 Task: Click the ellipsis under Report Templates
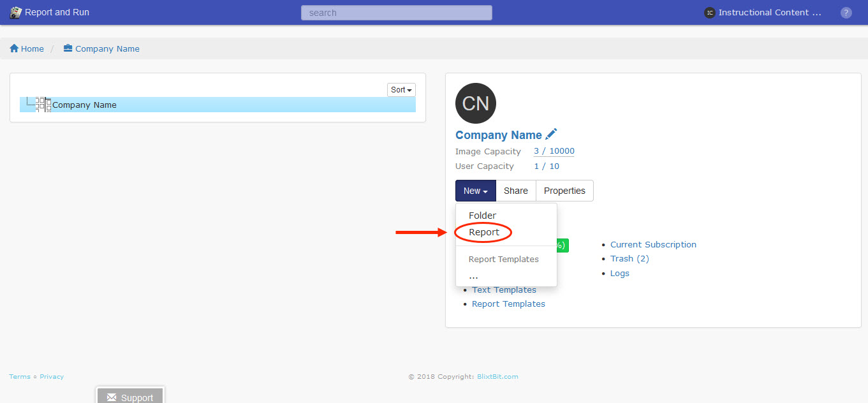(473, 276)
